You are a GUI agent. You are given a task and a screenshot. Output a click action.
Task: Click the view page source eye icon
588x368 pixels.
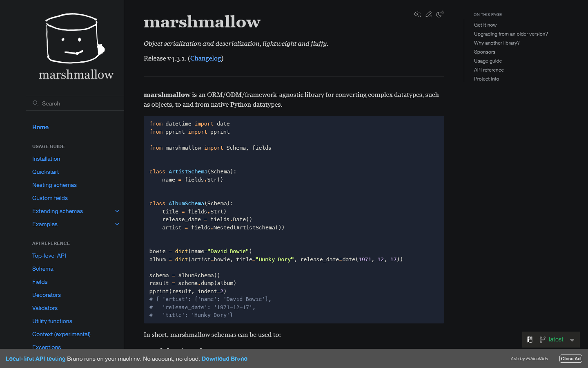pos(417,14)
